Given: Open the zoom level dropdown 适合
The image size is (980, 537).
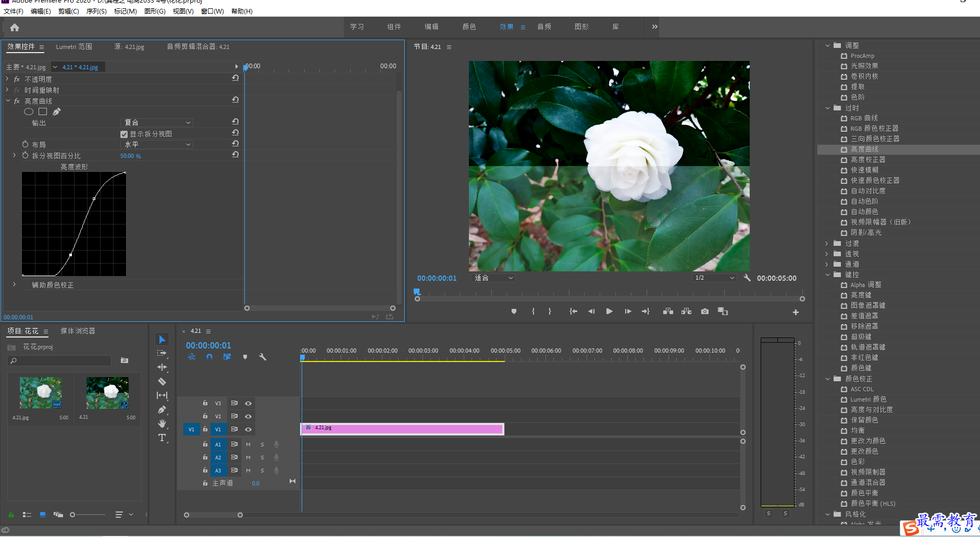Looking at the screenshot, I should click(493, 278).
